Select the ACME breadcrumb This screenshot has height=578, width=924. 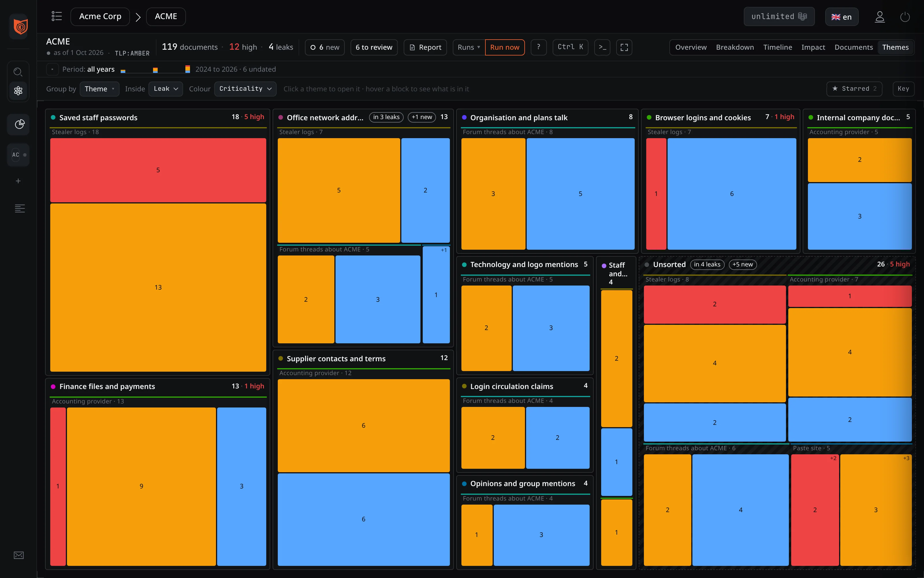[x=166, y=16]
